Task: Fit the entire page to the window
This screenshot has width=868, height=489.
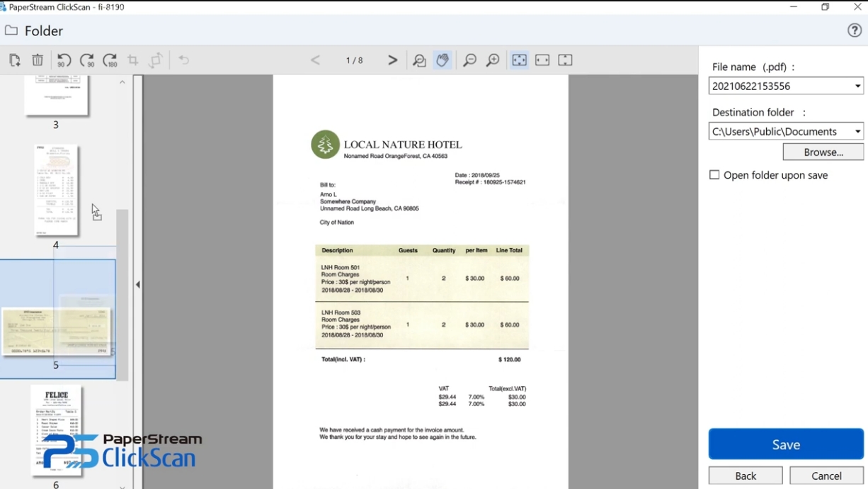Action: click(x=518, y=60)
